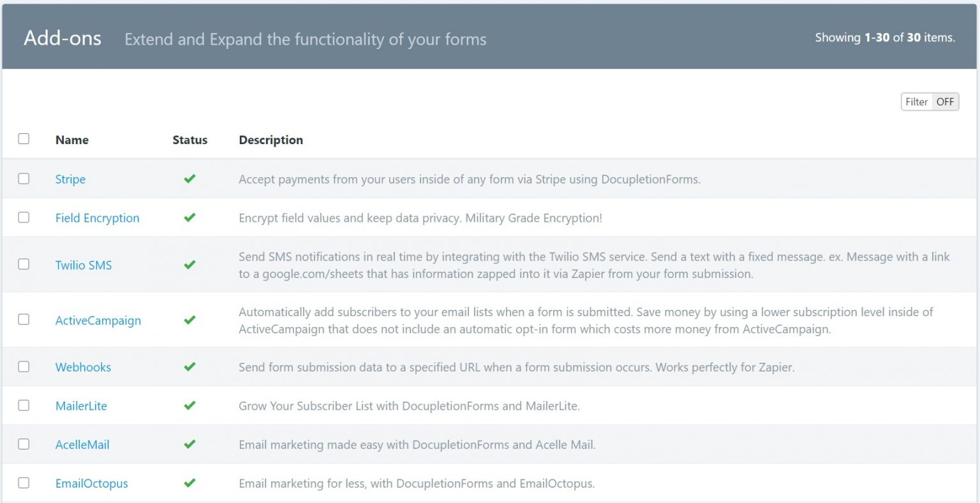Click the Description column header
Screen dimensions: 980x503
point(271,140)
